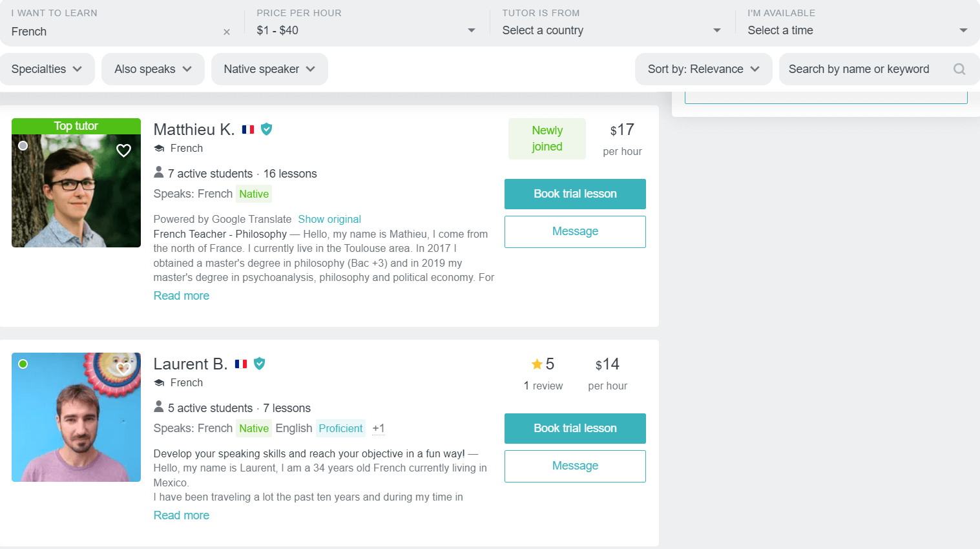Open the Price per hour dropdown
The width and height of the screenshot is (980, 549).
pyautogui.click(x=471, y=30)
